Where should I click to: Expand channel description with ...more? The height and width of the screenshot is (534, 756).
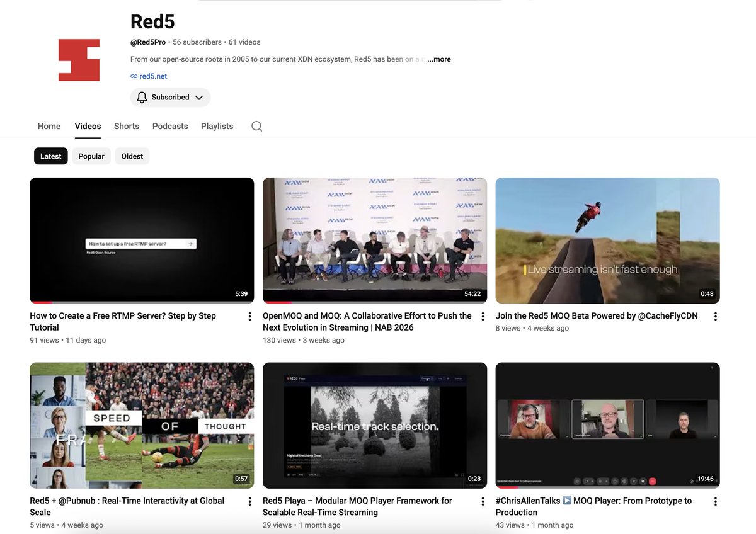[x=439, y=59]
